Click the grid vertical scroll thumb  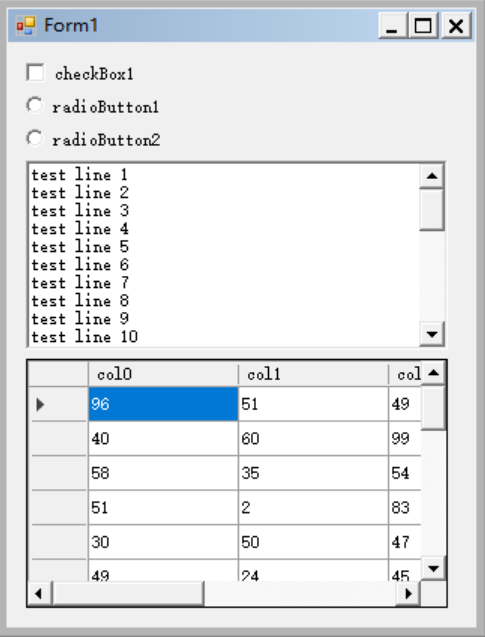tap(433, 407)
